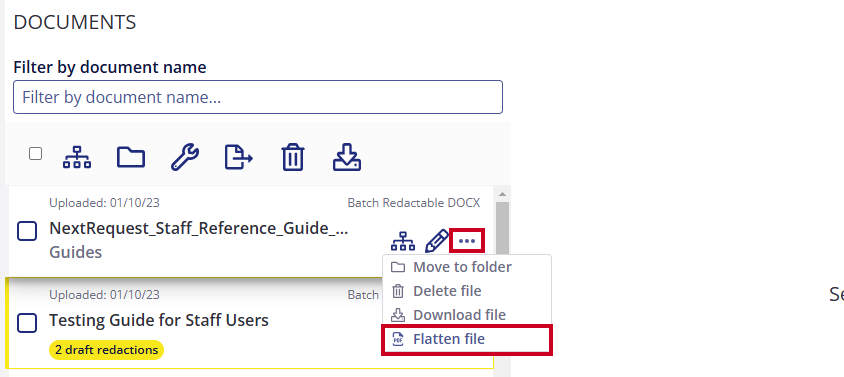Screen dimensions: 844x377
Task: Click Uploaded: 01/10/23 on NextRequest guide row
Action: (x=104, y=203)
